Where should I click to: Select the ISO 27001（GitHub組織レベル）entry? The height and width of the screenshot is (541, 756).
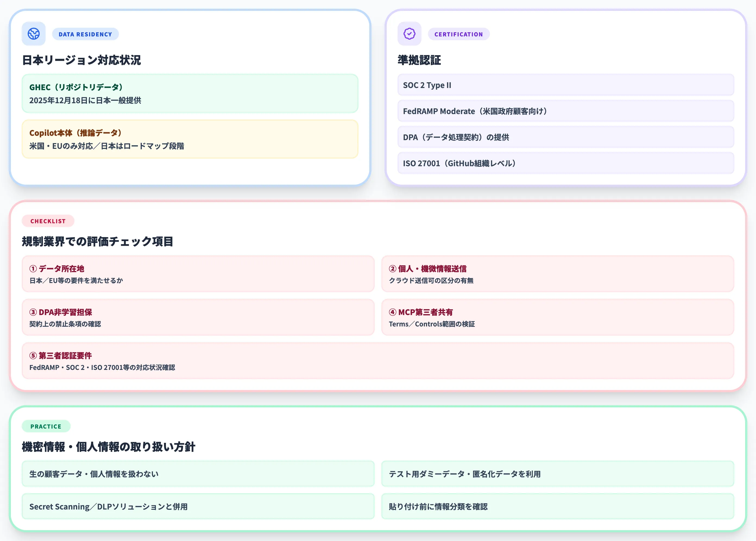[565, 163]
